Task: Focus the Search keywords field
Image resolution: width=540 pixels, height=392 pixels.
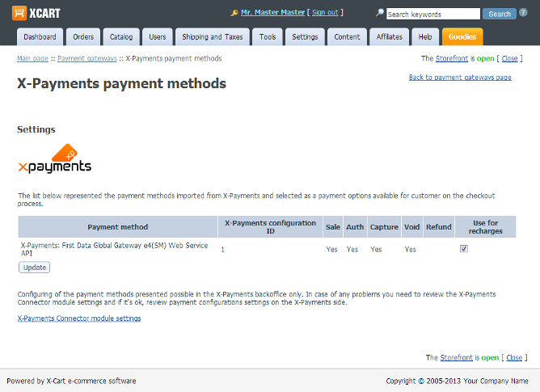Action: click(x=433, y=14)
